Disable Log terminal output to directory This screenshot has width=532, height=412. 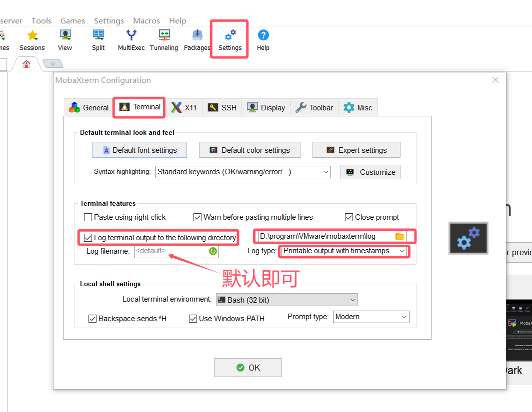click(x=88, y=238)
